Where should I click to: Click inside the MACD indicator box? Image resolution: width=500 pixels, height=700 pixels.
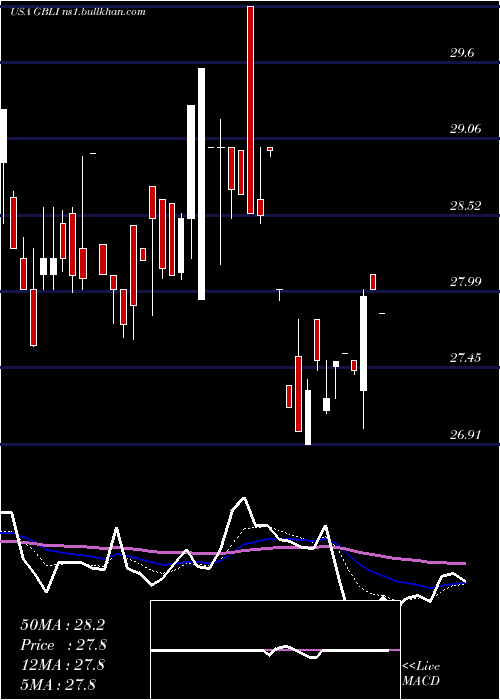(x=275, y=650)
